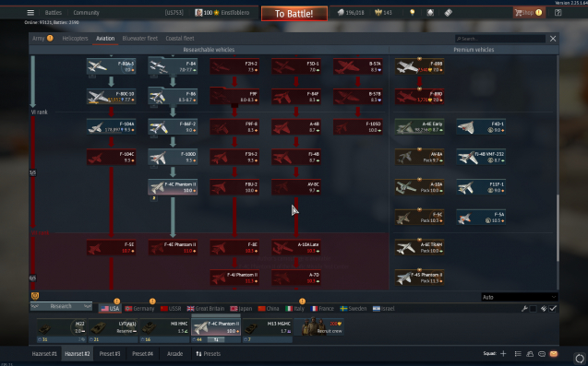Click the lightbulb icon in top bar
The height and width of the screenshot is (366, 588).
click(412, 13)
